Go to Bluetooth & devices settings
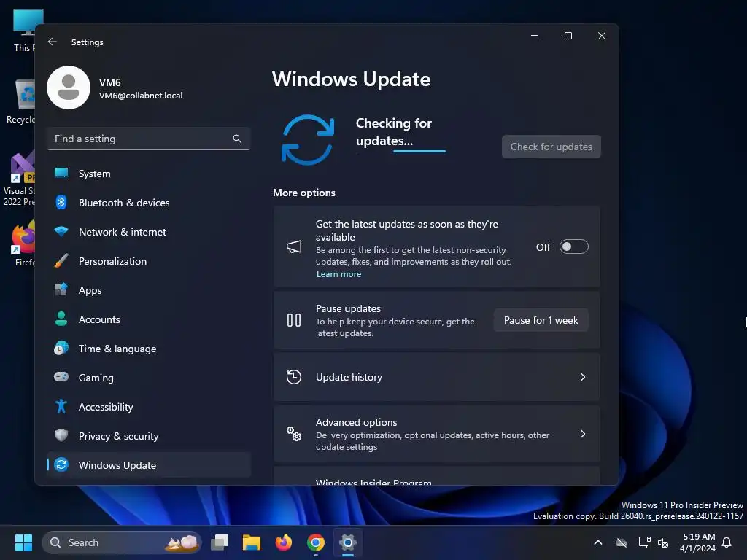 (149, 203)
